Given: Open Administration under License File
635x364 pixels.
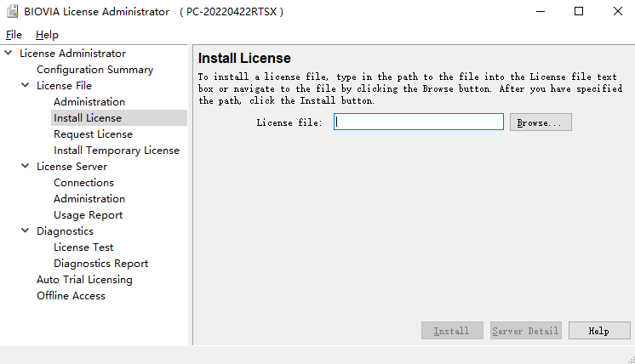Looking at the screenshot, I should click(x=89, y=102).
